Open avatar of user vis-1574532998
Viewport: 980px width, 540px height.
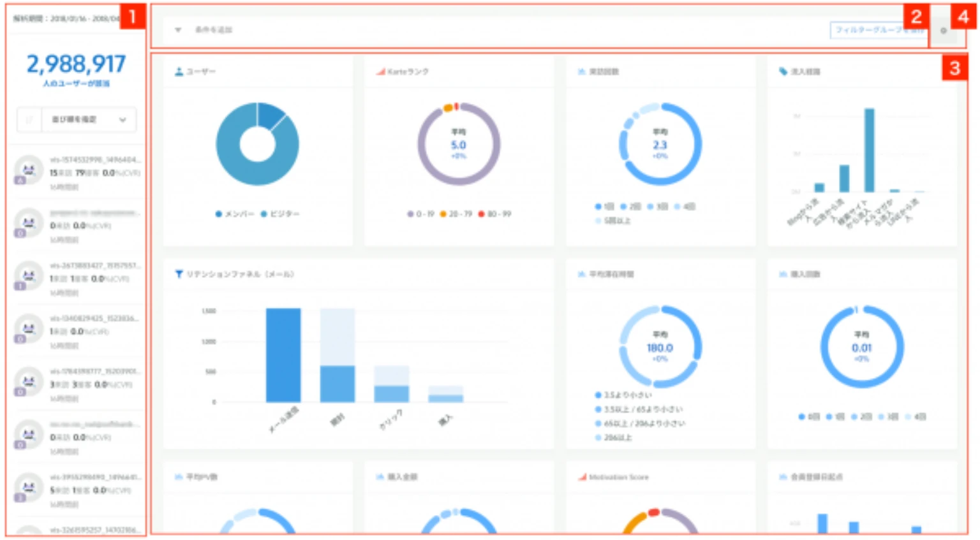(x=29, y=170)
